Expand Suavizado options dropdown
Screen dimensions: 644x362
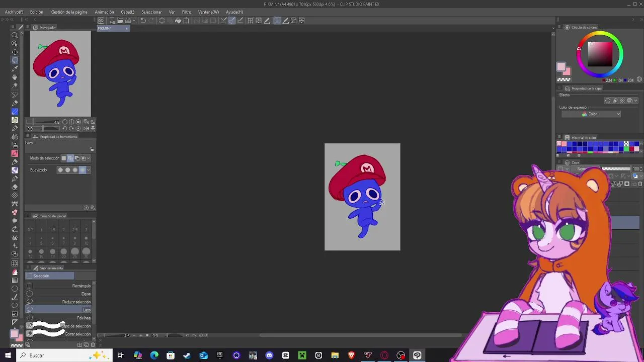pos(89,170)
